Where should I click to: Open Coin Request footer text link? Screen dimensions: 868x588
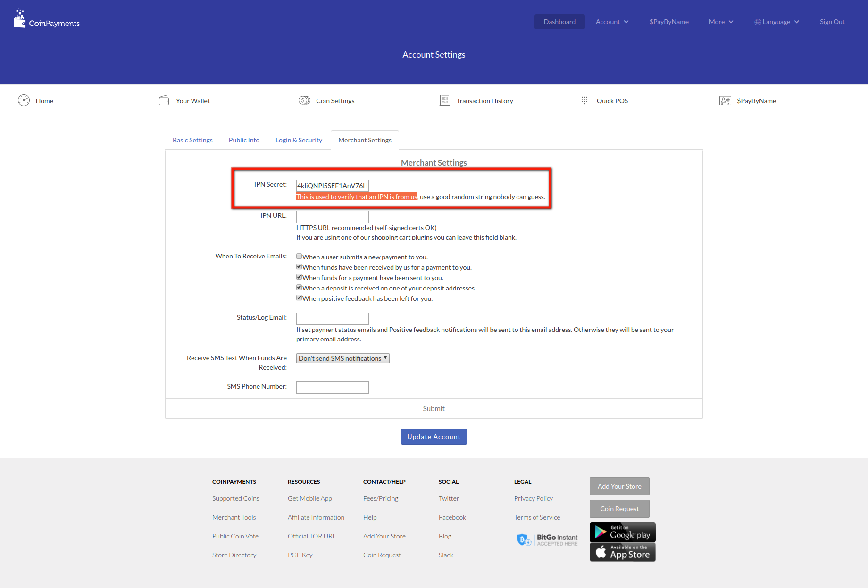point(382,555)
